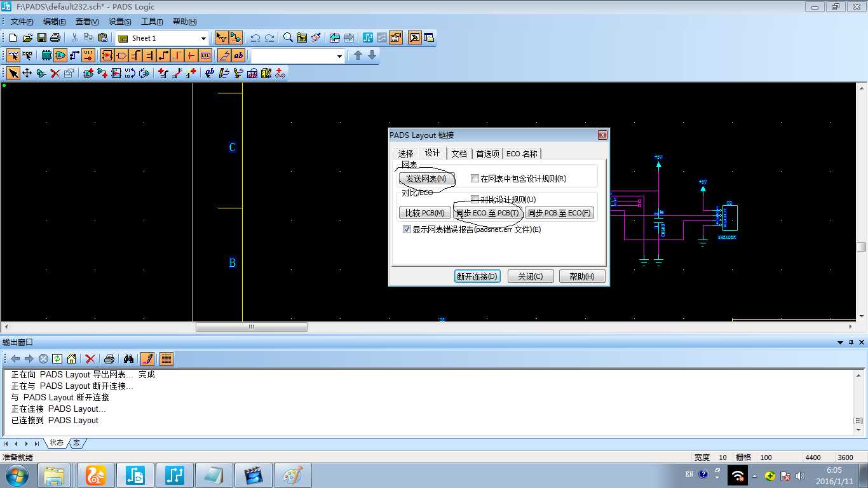Image resolution: width=868 pixels, height=488 pixels.
Task: Print using the main toolbar printer icon
Action: 55,38
